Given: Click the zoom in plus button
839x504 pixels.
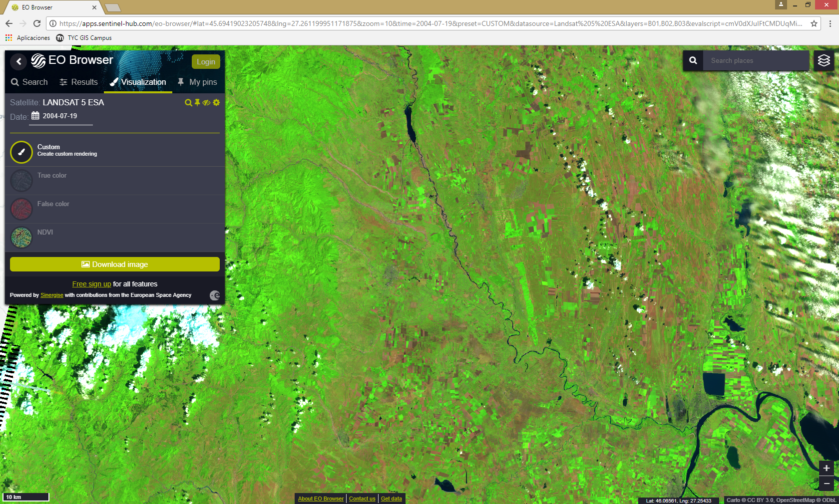Looking at the screenshot, I should [x=827, y=468].
